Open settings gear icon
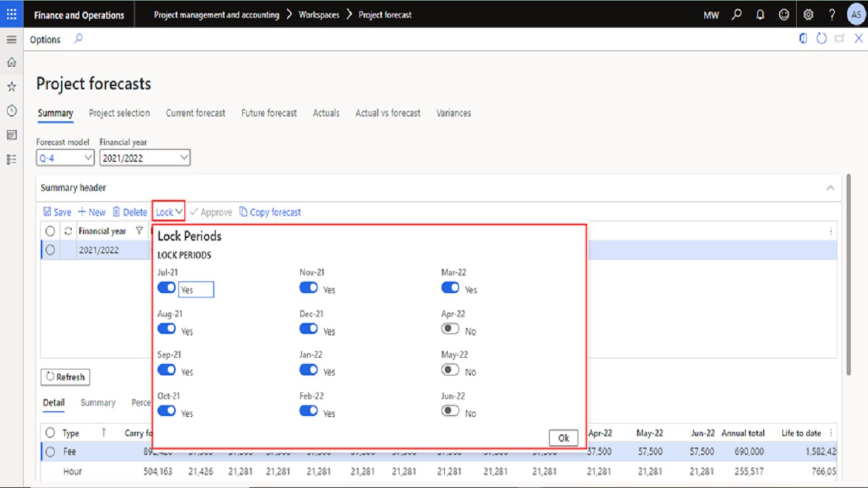This screenshot has height=488, width=868. (x=808, y=14)
